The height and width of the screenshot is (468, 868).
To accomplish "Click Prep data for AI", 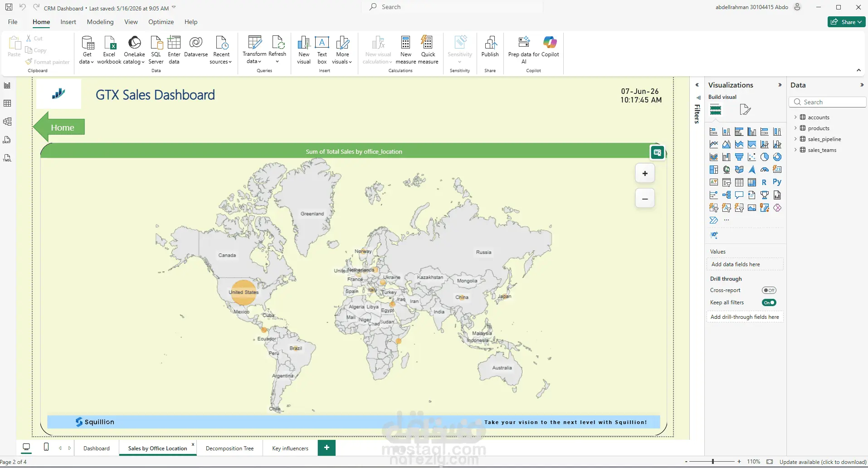I will coord(524,50).
